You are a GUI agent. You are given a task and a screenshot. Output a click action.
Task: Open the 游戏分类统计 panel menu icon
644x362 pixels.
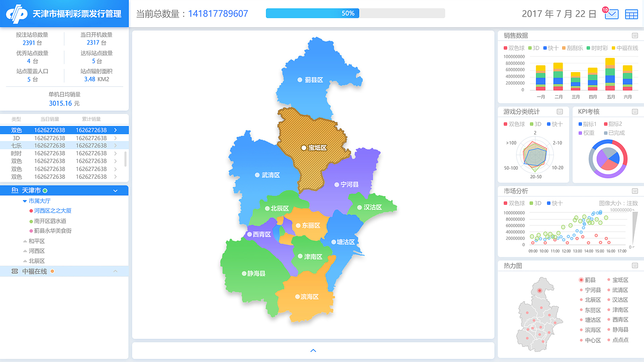coord(560,112)
